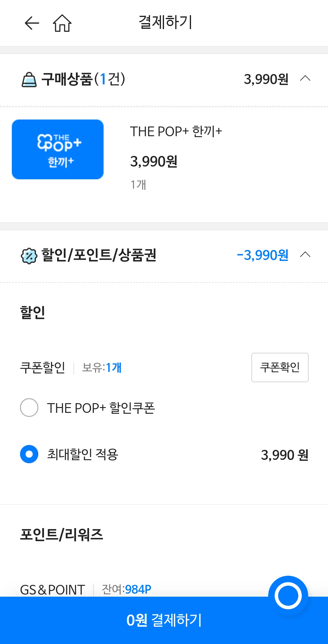Viewport: 328px width, 644px height.
Task: Go to home via house icon
Action: (x=62, y=23)
